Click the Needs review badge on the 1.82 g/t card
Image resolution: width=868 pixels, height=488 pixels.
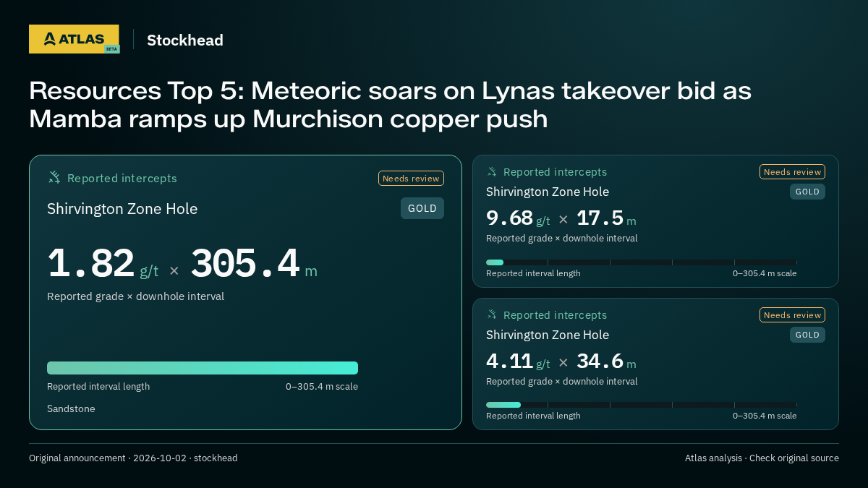(411, 179)
